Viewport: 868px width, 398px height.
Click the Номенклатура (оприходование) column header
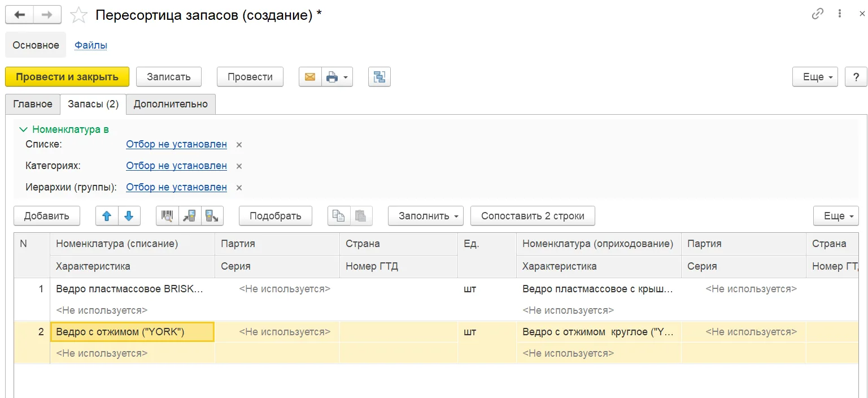coord(599,244)
